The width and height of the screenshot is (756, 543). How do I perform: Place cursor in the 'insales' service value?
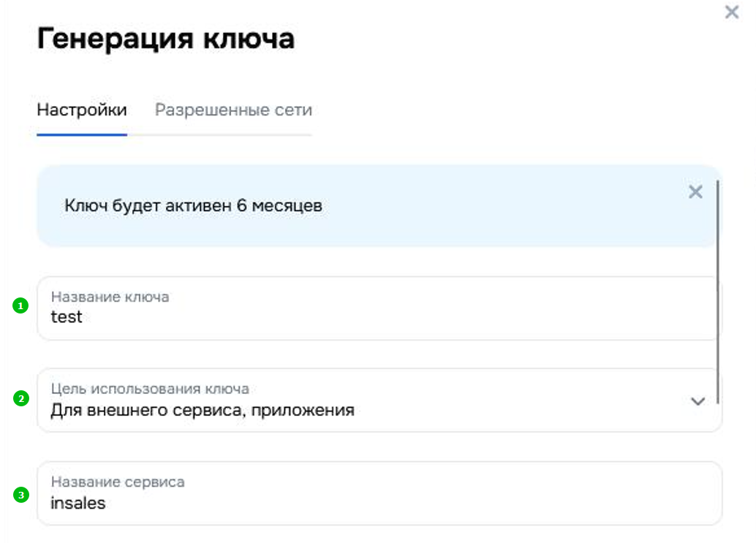(x=78, y=503)
